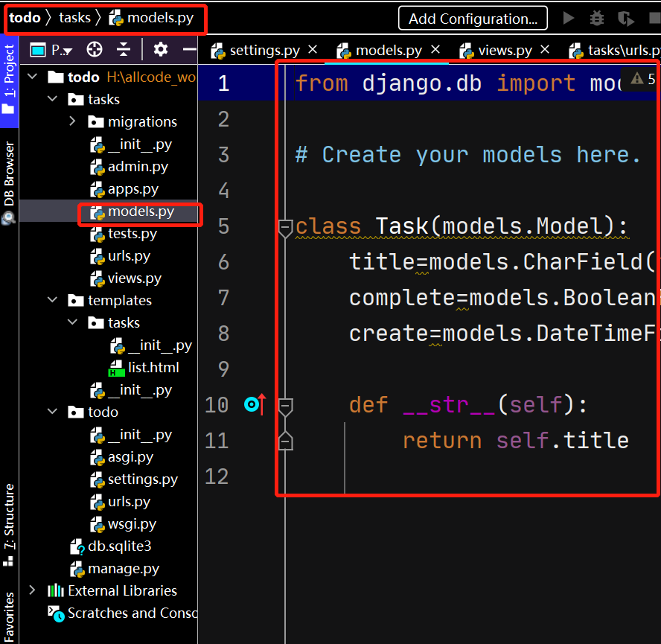661x644 pixels.
Task: Open wsgi.py in project tree
Action: coord(123,524)
